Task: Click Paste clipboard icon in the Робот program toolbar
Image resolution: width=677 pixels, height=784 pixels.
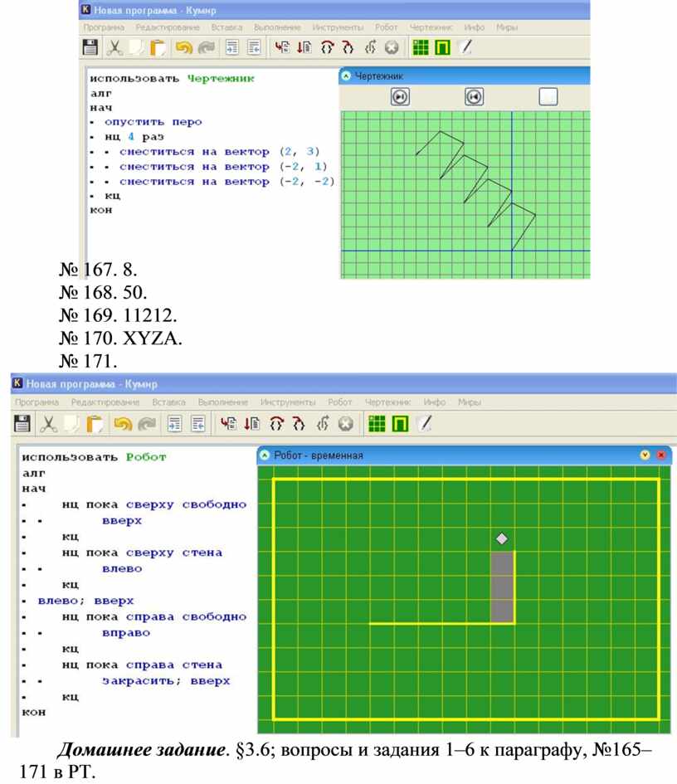Action: coord(96,424)
